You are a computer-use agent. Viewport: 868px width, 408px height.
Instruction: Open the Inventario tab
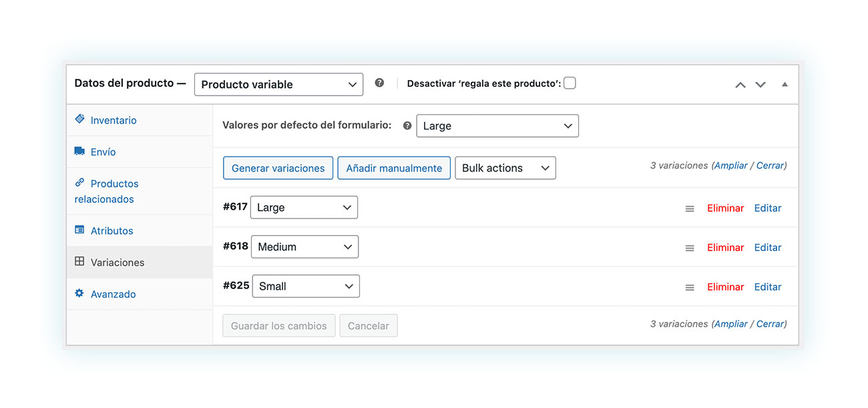[x=140, y=120]
